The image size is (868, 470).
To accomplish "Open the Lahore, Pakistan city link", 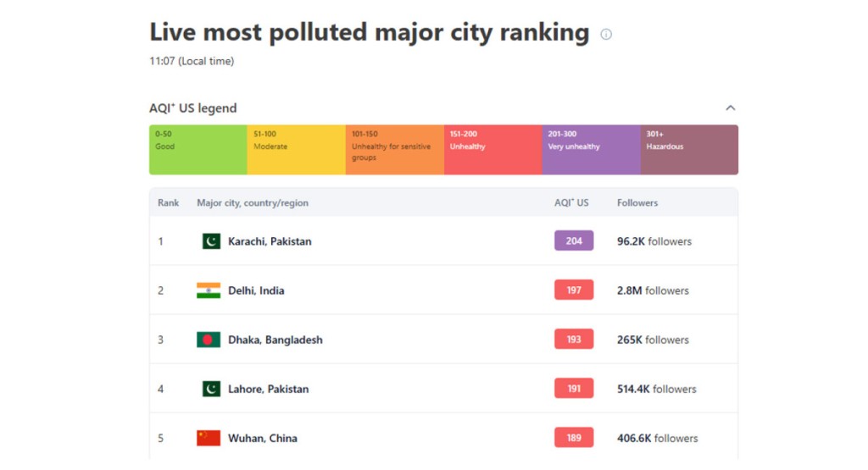I will 269,389.
